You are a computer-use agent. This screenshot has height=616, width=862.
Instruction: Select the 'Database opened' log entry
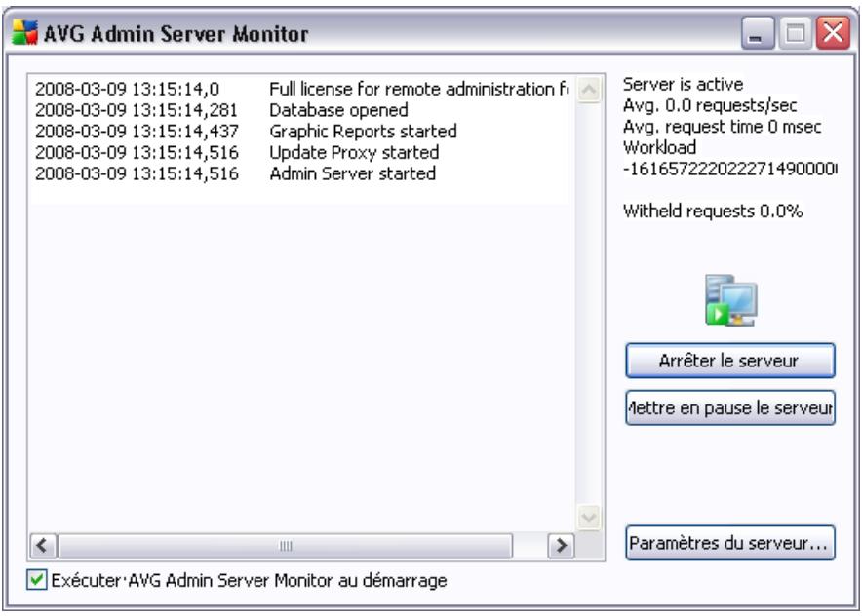pos(301,110)
